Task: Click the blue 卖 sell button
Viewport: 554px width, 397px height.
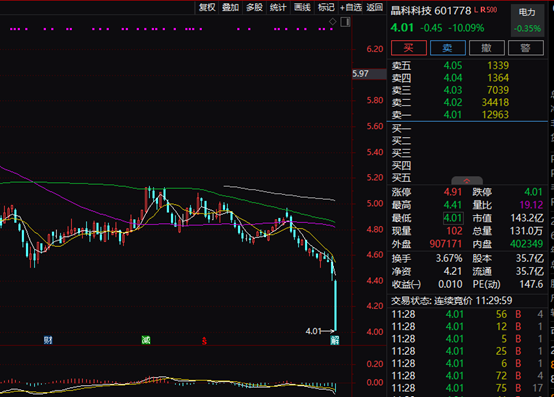Action: (x=448, y=48)
